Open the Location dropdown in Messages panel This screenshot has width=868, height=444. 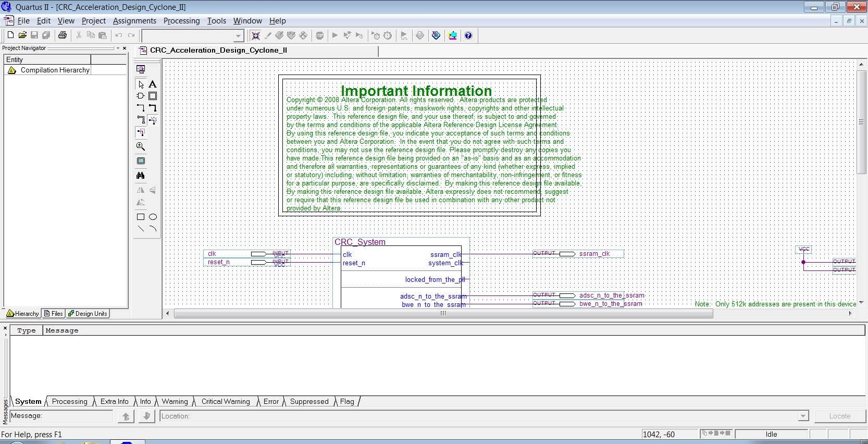click(803, 416)
